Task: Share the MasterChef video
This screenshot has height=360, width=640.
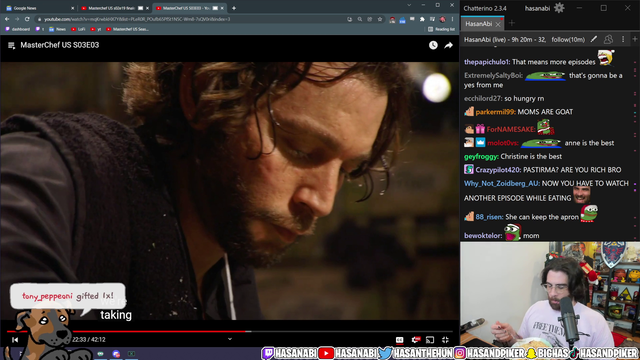Action: click(x=449, y=45)
